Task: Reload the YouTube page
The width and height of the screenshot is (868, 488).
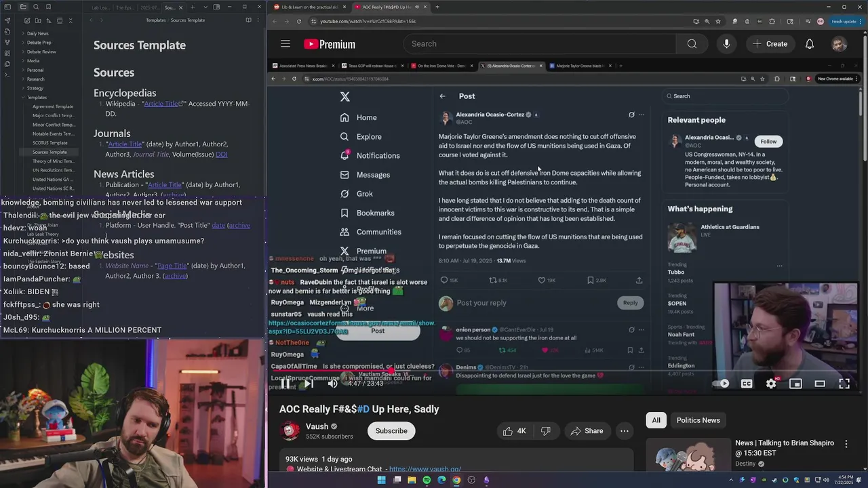Action: 299,21
